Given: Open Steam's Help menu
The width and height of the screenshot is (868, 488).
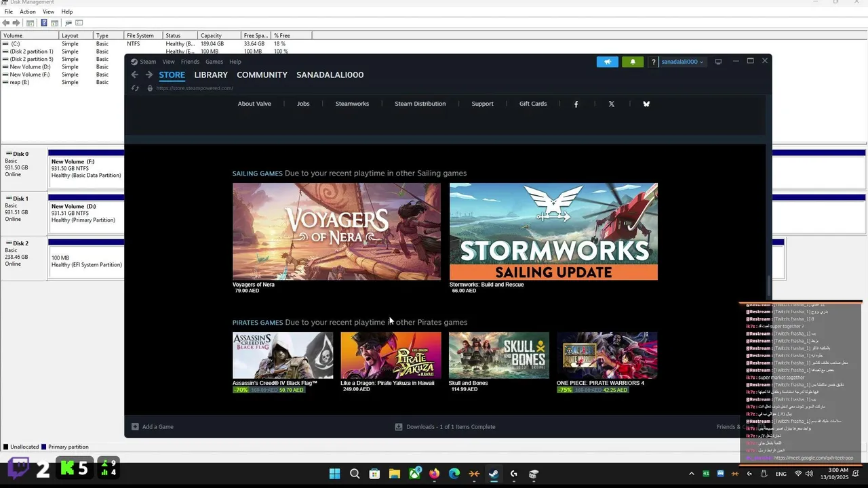Looking at the screenshot, I should click(235, 62).
